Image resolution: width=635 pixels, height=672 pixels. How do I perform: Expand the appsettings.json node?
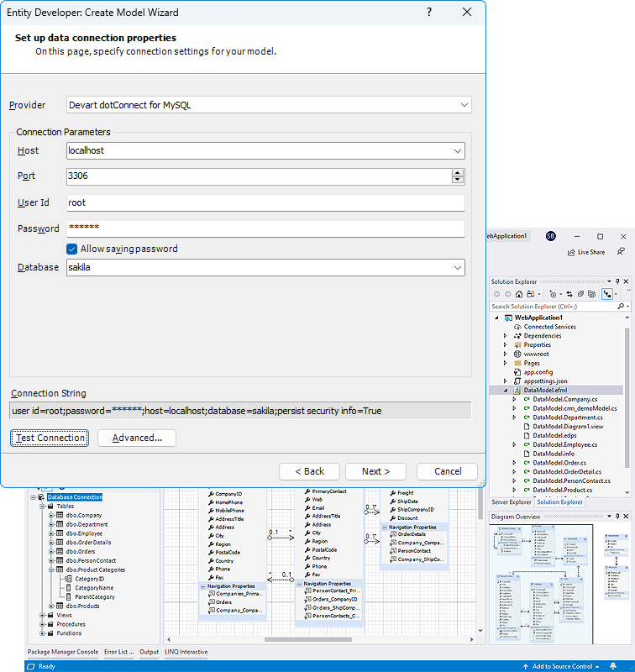tap(505, 381)
